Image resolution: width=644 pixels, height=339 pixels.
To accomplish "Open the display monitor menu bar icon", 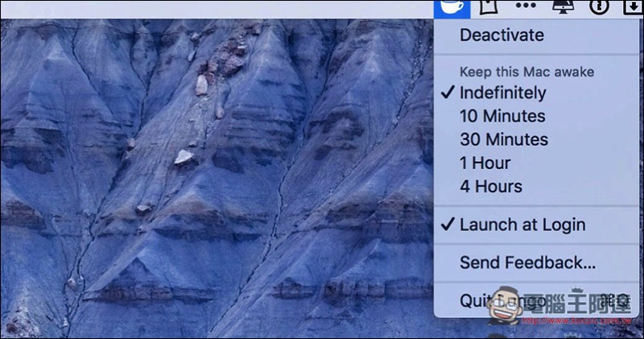I will click(562, 7).
